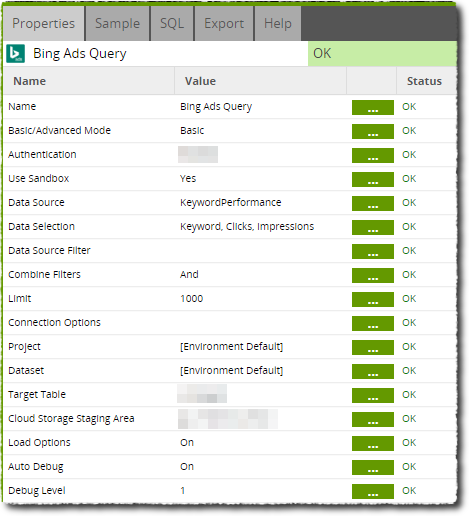
Task: Select Project value '[Environment Default]'
Action: [232, 346]
